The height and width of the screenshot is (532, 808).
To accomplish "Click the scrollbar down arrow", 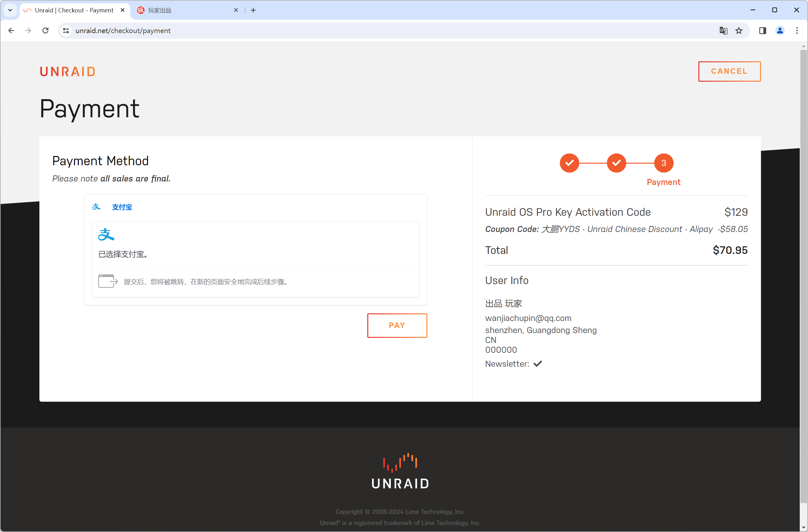I will [x=803, y=527].
